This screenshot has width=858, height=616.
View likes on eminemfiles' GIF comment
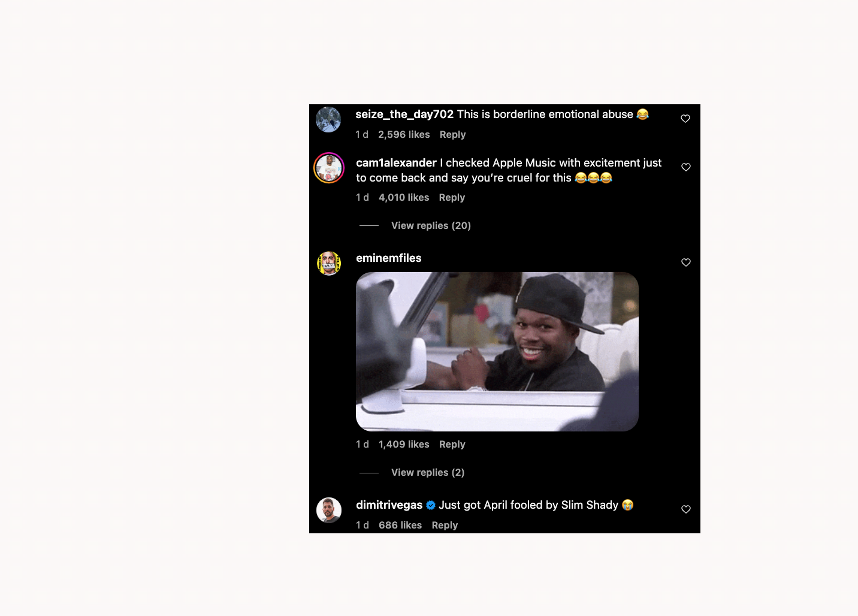403,444
